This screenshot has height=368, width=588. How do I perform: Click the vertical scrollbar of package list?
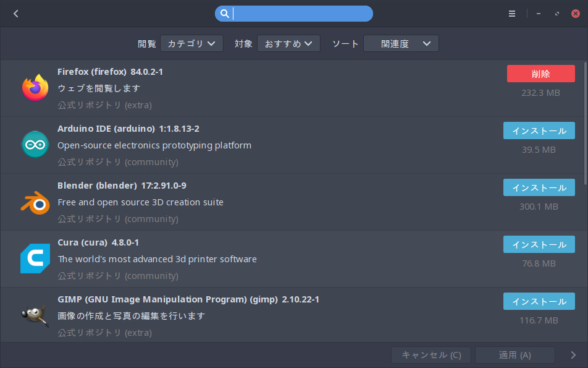click(586, 123)
